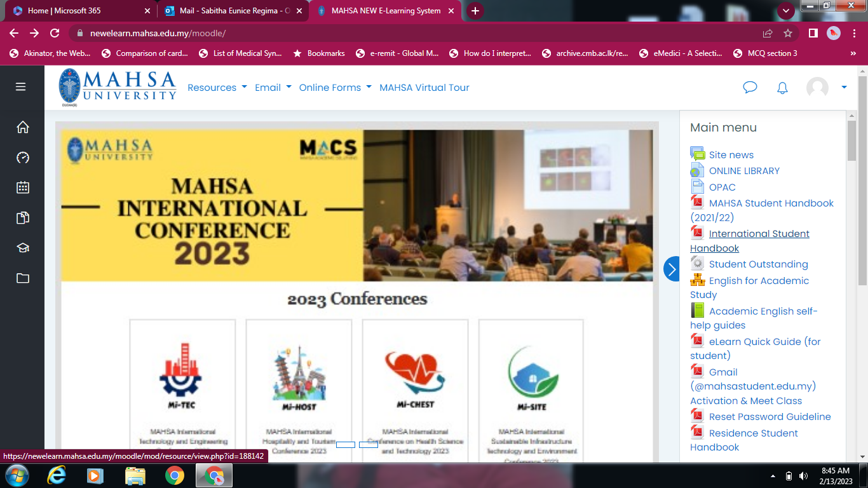This screenshot has height=488, width=868.
Task: Open the Windows Start button
Action: pos(16,475)
